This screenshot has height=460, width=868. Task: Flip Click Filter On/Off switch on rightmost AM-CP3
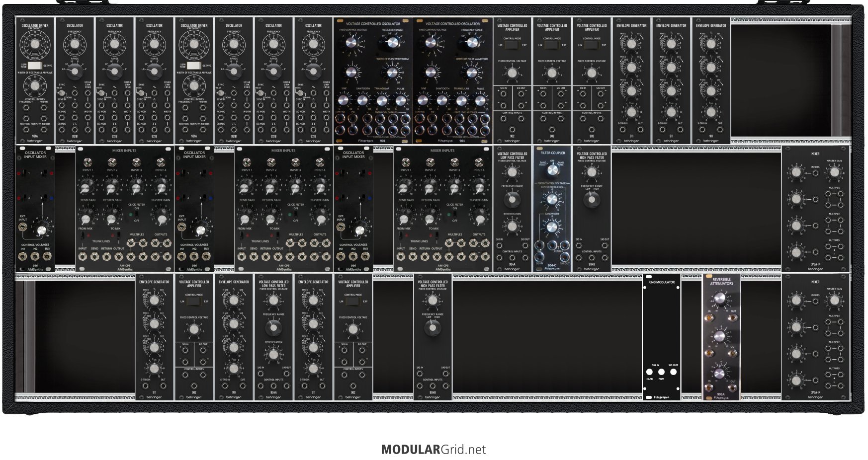click(455, 215)
